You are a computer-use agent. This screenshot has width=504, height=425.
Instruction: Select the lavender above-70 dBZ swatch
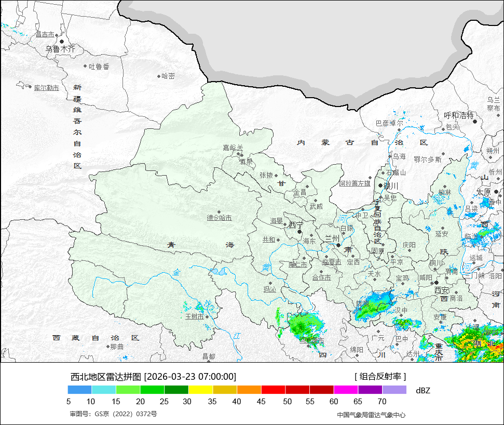(x=394, y=390)
